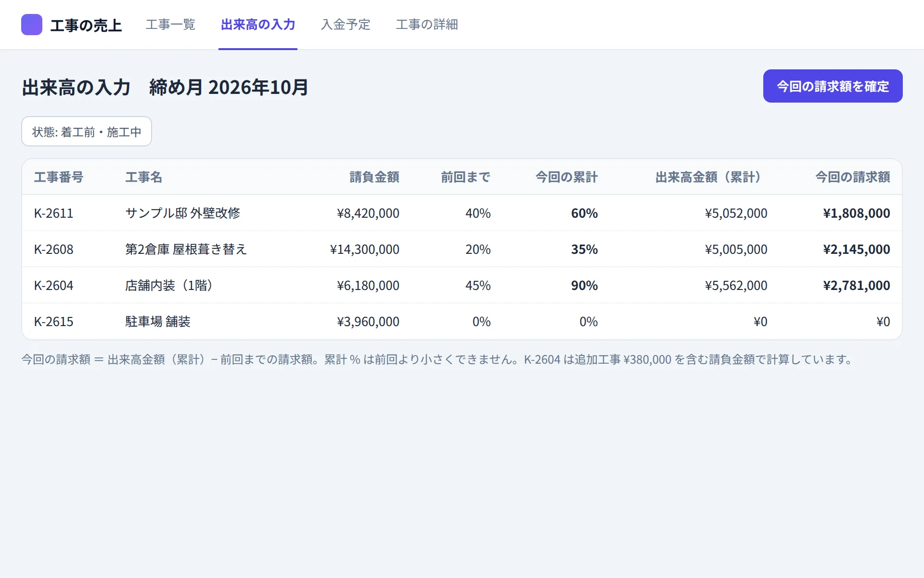Click contract amount ¥6,180,000
Screen dimensions: 924x578
pos(368,286)
